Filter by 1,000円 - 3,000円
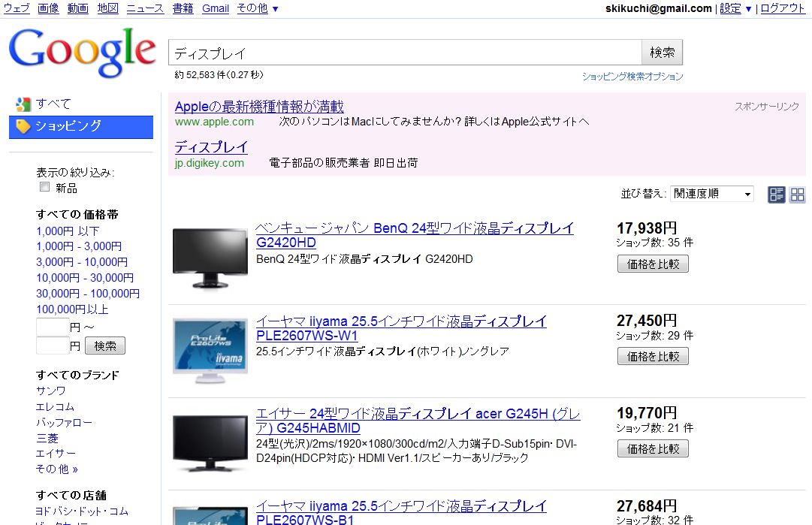 coord(79,246)
